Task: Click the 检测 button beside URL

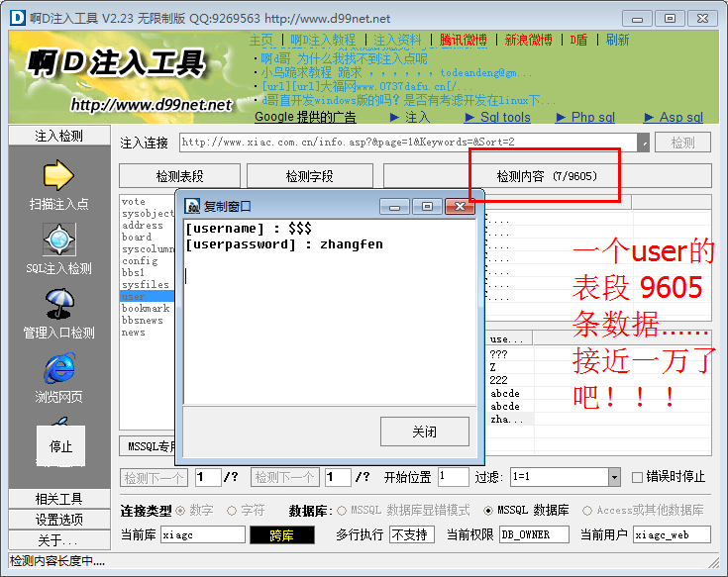Action: (x=682, y=143)
